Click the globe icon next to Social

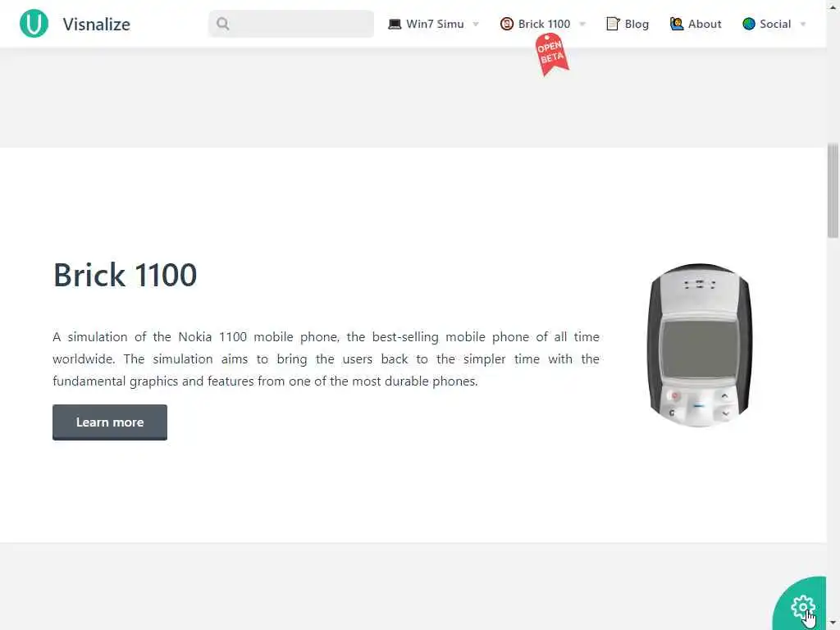[748, 24]
